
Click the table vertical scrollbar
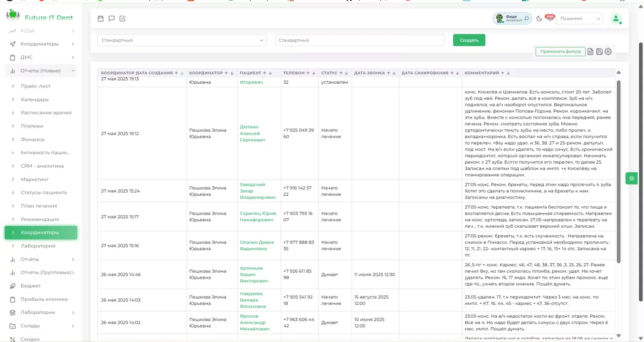(x=618, y=172)
